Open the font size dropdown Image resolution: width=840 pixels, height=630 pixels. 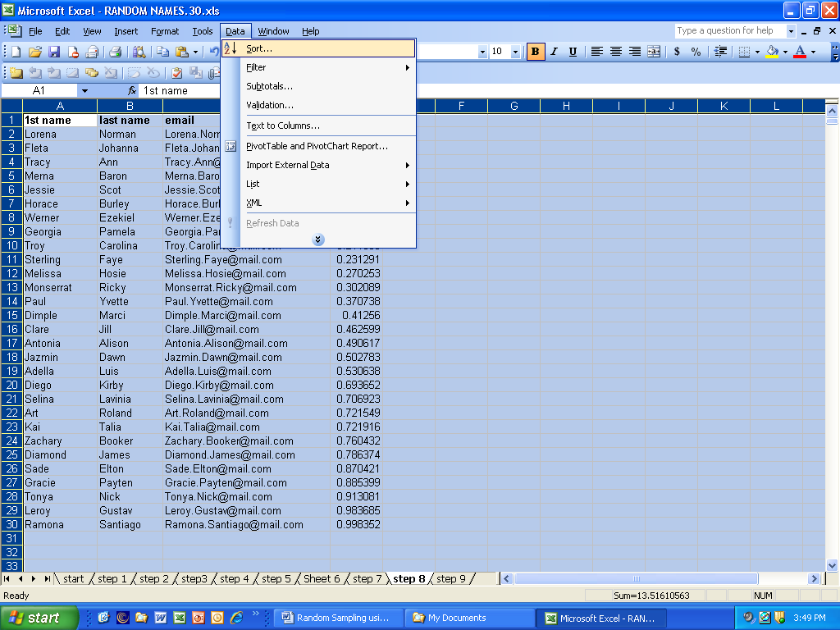[x=515, y=52]
